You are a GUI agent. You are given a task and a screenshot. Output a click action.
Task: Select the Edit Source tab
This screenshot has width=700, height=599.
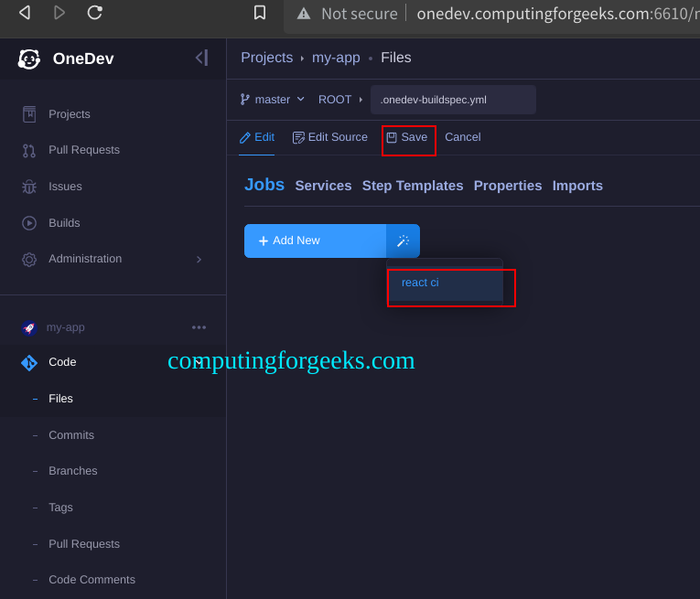coord(330,137)
